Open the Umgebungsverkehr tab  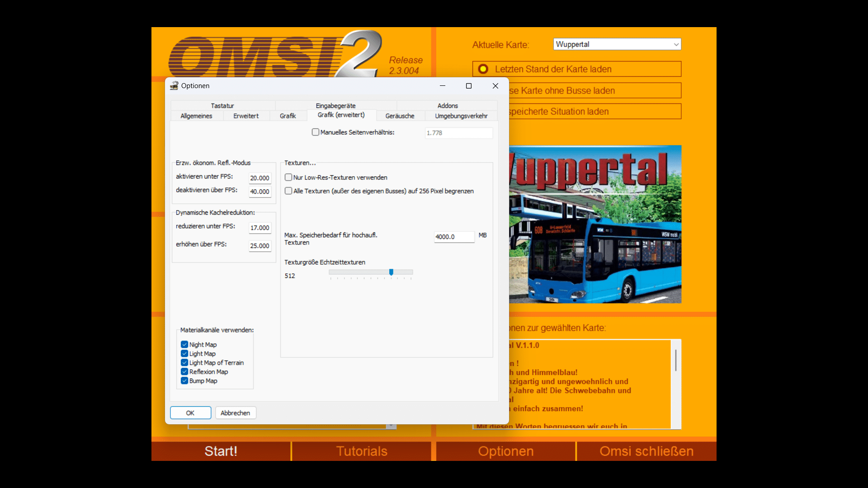461,116
